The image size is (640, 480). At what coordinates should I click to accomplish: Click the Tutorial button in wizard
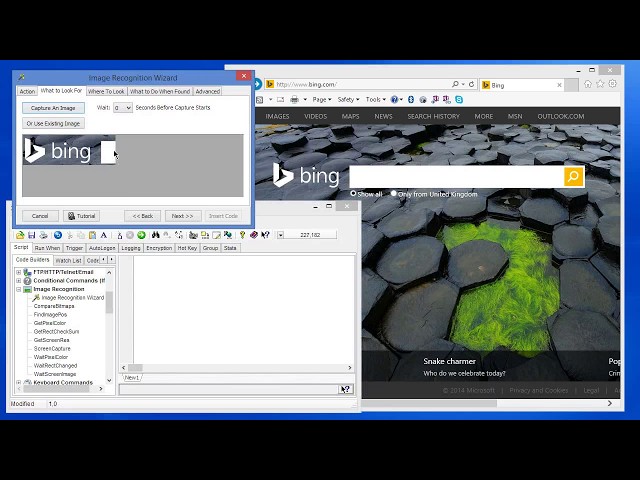tap(82, 216)
